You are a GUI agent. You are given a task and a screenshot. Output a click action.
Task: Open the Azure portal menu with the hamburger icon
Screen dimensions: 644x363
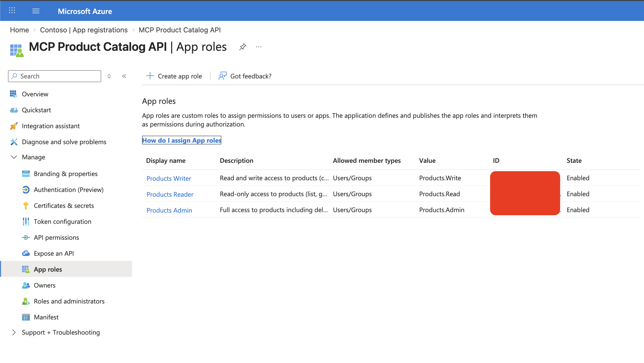[36, 11]
